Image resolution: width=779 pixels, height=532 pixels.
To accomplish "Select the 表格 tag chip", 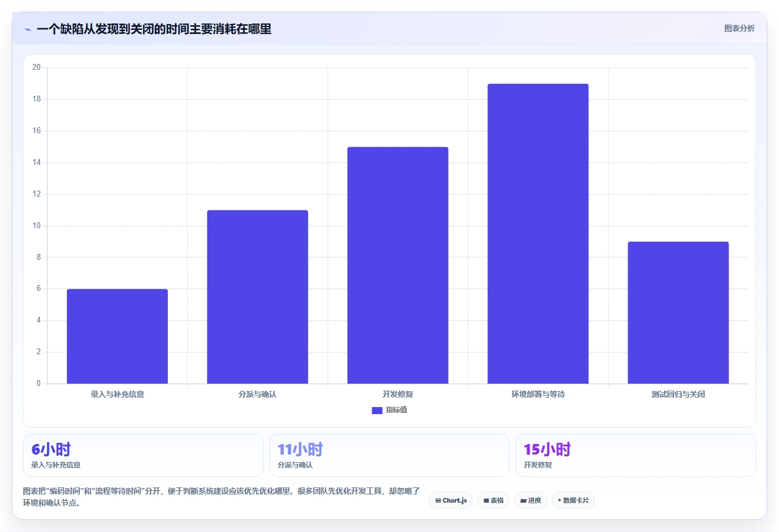I will pyautogui.click(x=493, y=500).
